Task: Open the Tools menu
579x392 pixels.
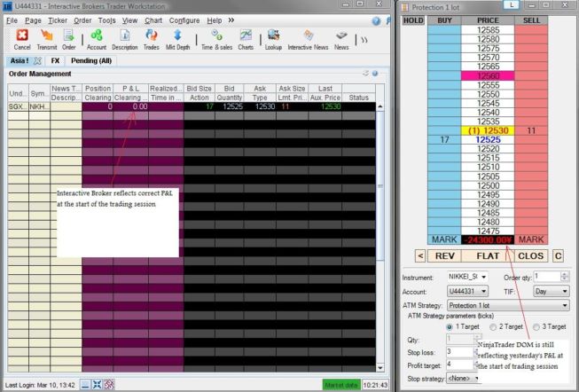Action: pos(106,20)
